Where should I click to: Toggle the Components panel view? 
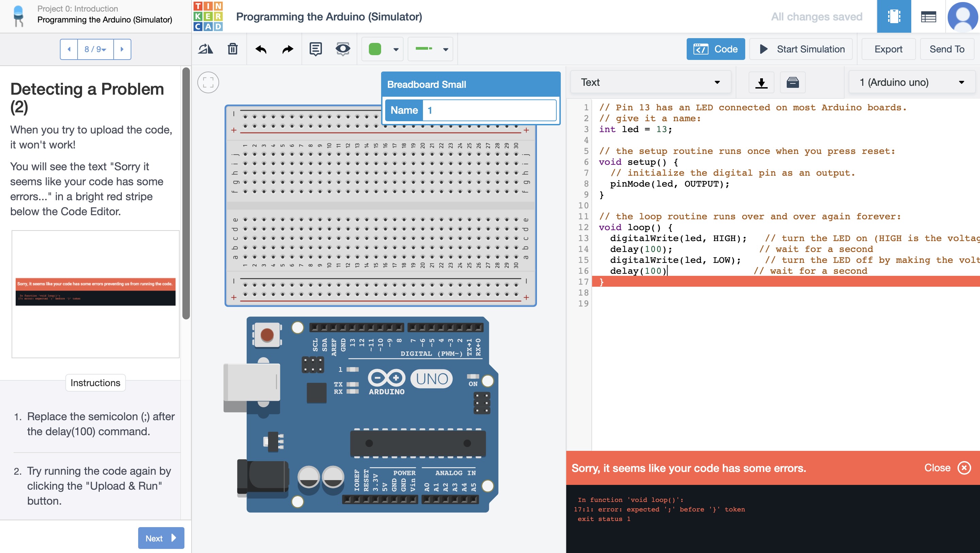point(928,16)
